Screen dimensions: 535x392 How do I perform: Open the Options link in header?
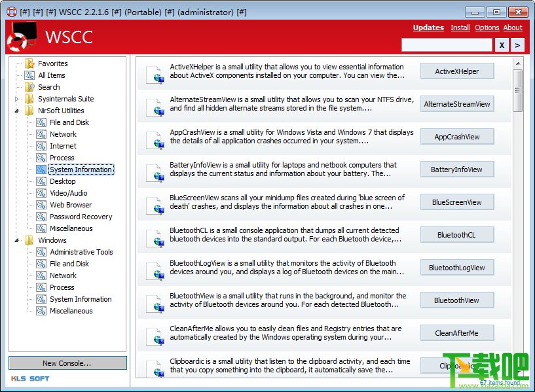(x=487, y=27)
